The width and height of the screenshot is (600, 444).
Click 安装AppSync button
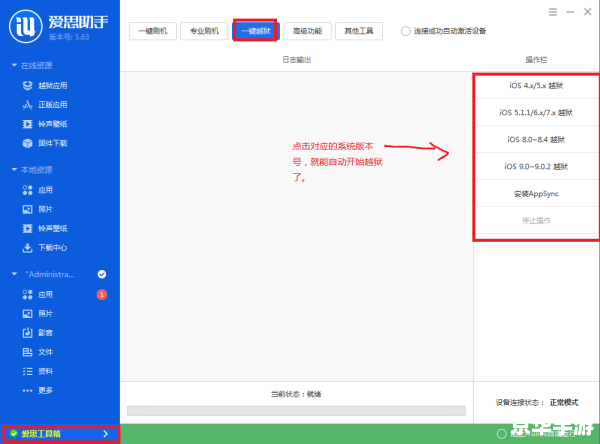pyautogui.click(x=536, y=194)
